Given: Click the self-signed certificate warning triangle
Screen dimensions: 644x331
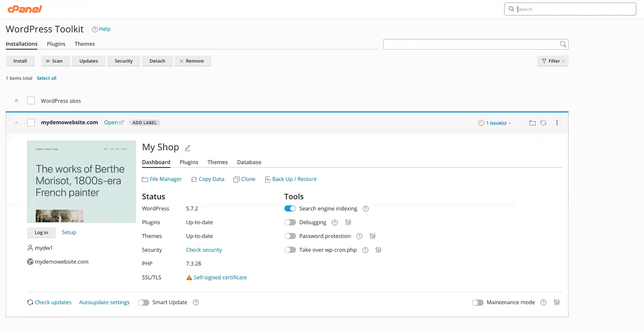Looking at the screenshot, I should tap(189, 278).
